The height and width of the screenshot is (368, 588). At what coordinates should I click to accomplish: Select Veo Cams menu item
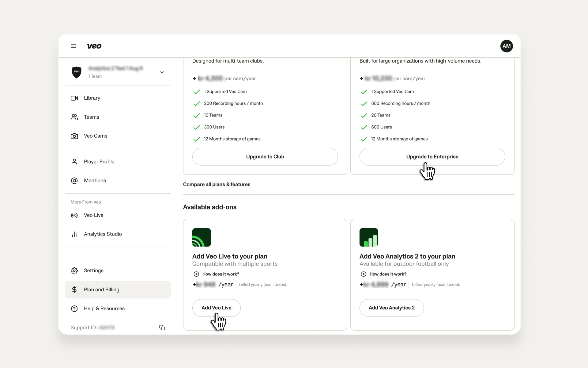[118, 136]
